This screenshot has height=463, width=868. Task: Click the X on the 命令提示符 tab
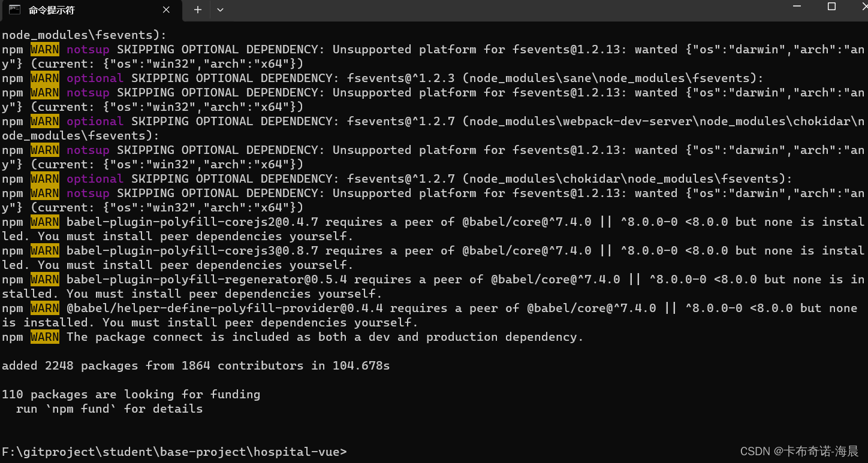point(166,10)
